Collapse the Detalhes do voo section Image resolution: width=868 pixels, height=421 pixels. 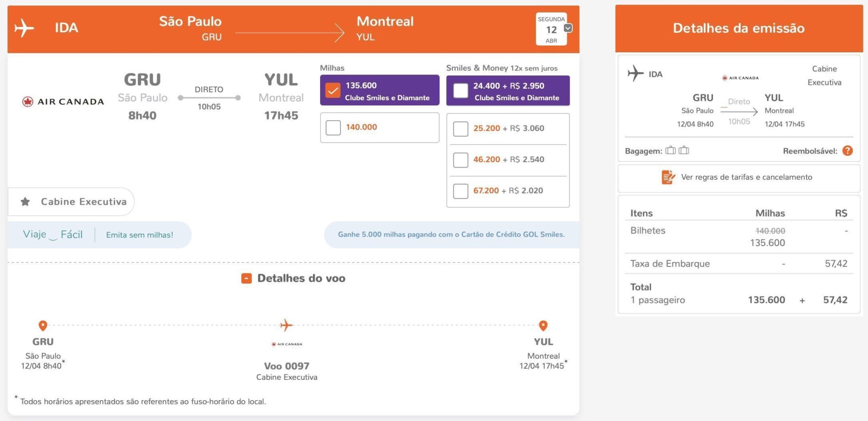[x=246, y=278]
